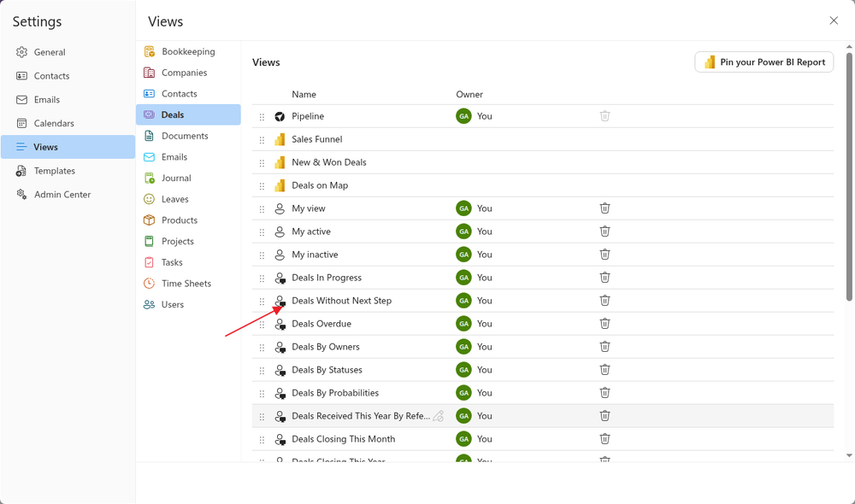Click shared-view icon for Deals Without Next Step

click(x=280, y=301)
